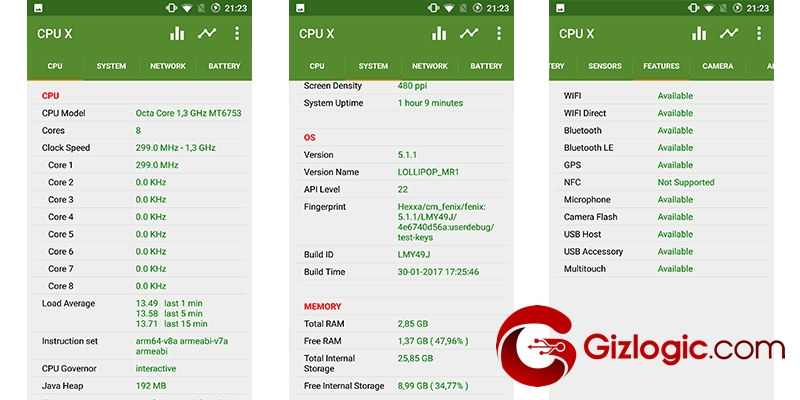Image resolution: width=800 pixels, height=400 pixels.
Task: Tap the USB Accessory feature row
Action: tap(661, 252)
